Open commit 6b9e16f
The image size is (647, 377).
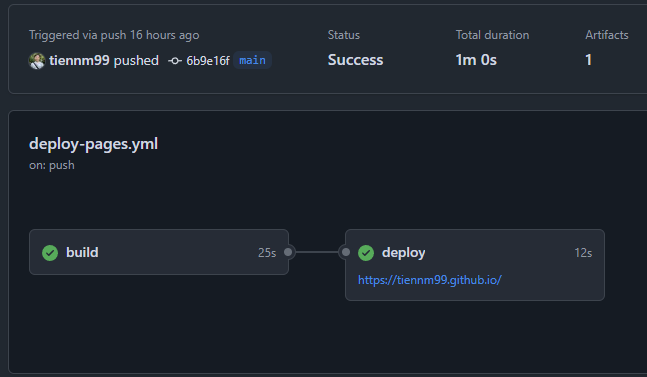tap(208, 61)
